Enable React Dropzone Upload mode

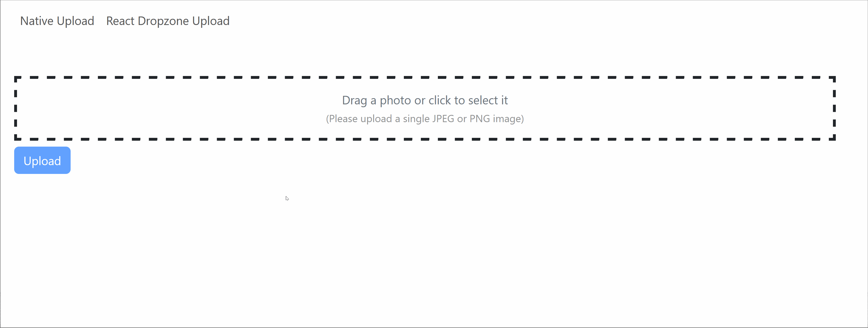pos(168,20)
